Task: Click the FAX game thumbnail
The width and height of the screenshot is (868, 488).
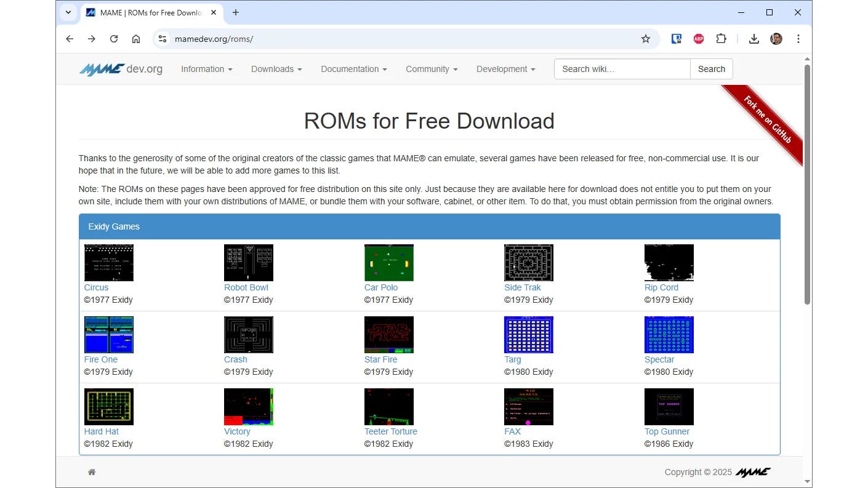Action: (529, 407)
